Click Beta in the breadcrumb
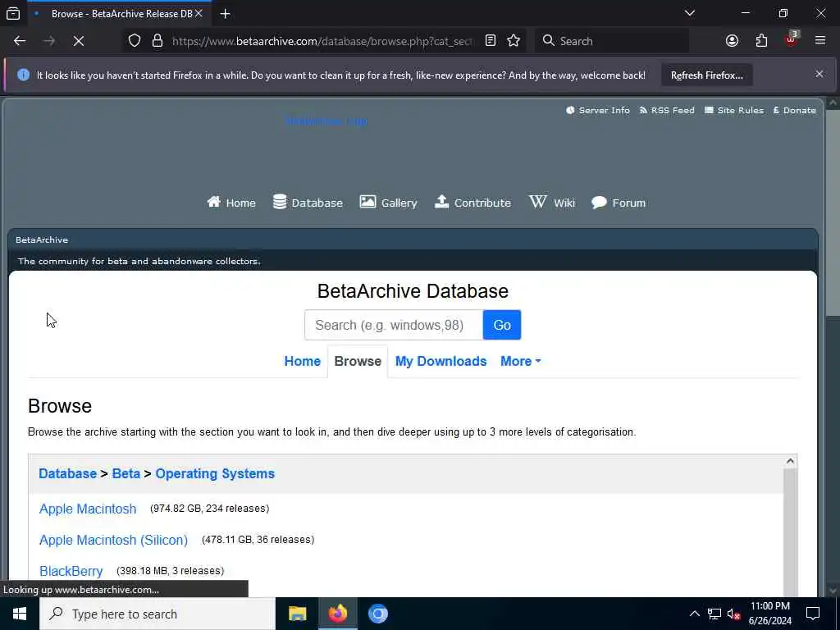Screen dimensions: 840x630 [x=126, y=474]
